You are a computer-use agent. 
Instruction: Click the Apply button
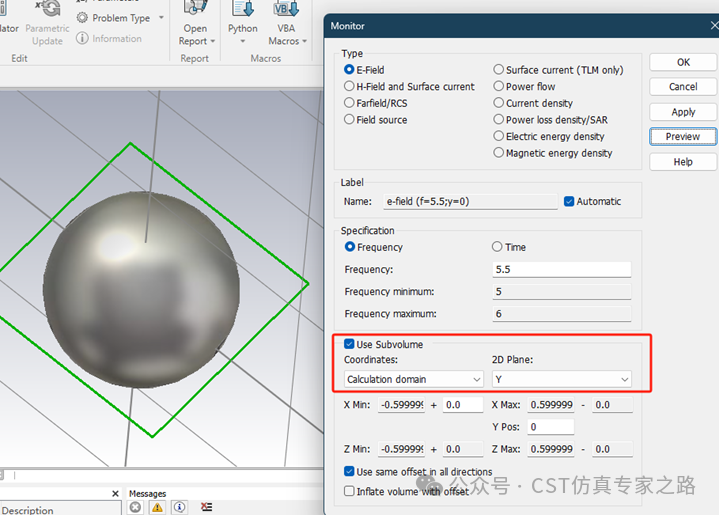point(683,112)
